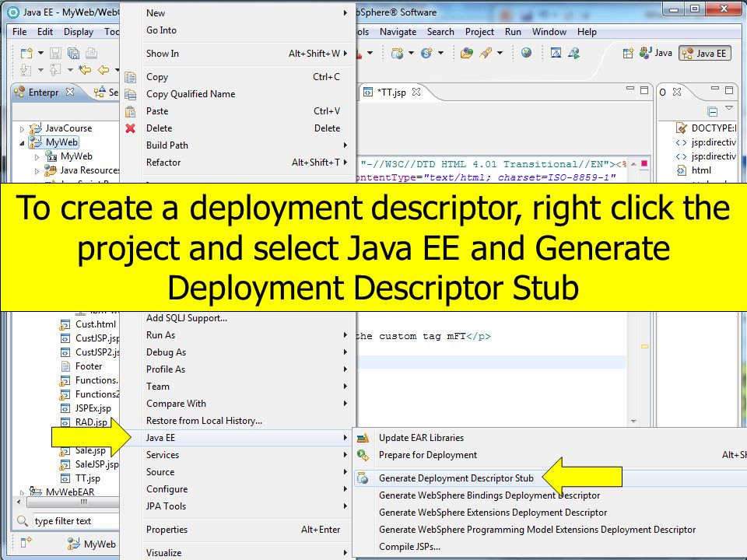The width and height of the screenshot is (747, 560).
Task: Click the Save All toolbar icon
Action: [x=73, y=53]
